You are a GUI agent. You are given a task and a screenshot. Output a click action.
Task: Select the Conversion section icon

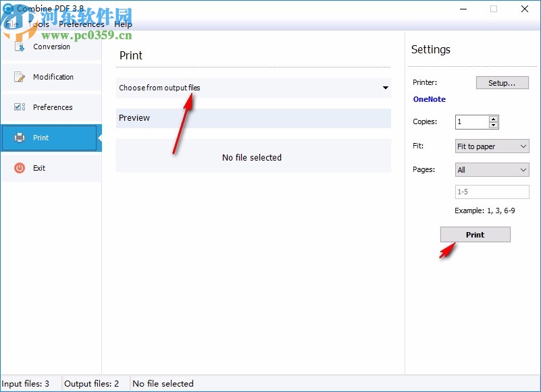20,47
